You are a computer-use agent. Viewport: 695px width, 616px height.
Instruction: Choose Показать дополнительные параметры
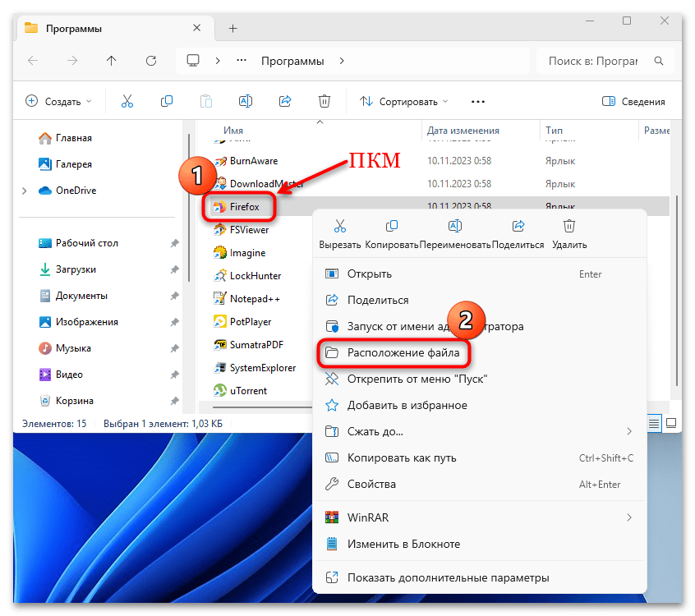[479, 577]
